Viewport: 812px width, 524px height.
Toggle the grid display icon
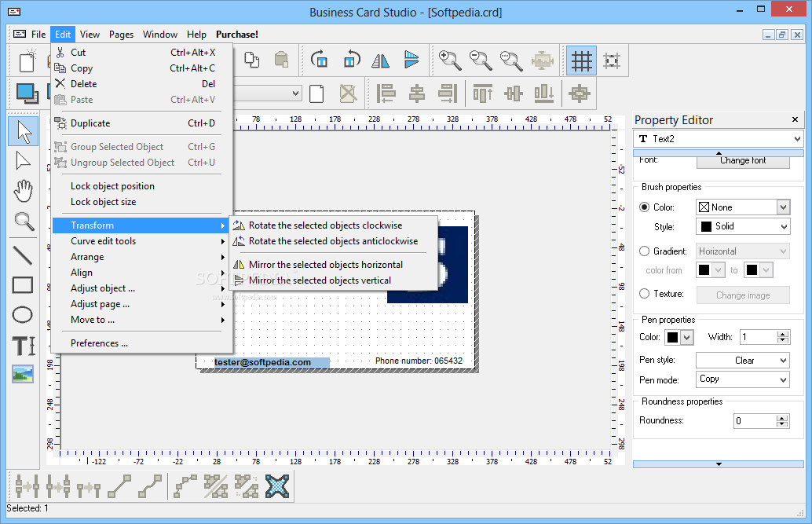[x=582, y=61]
